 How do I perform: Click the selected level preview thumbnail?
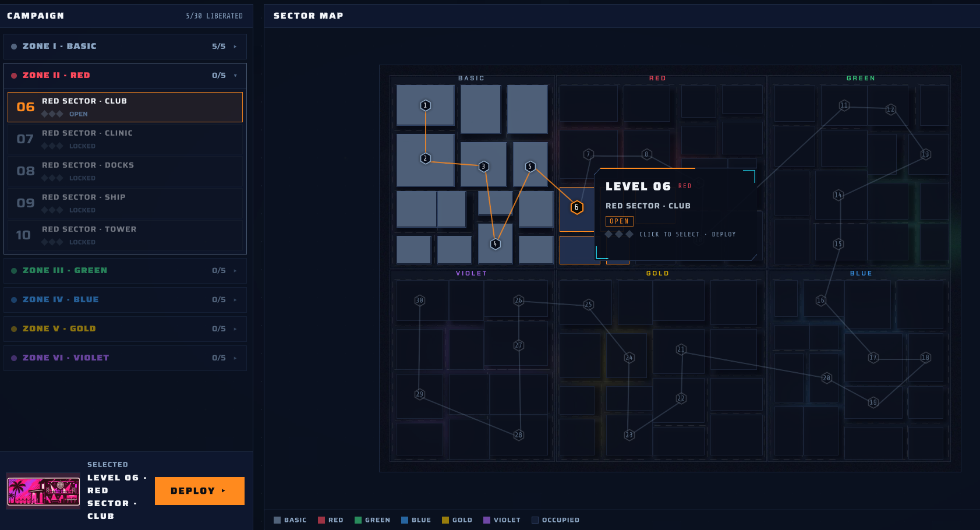pyautogui.click(x=43, y=491)
